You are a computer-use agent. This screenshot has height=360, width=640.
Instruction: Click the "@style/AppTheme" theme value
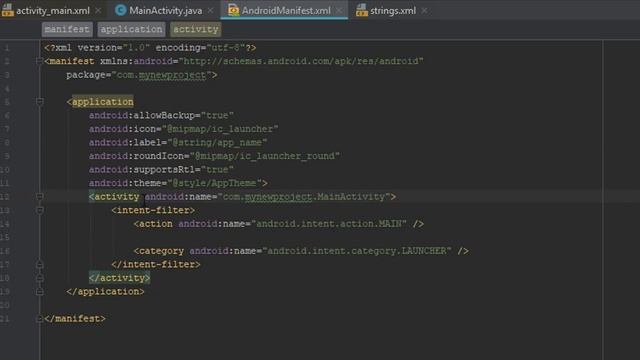215,183
